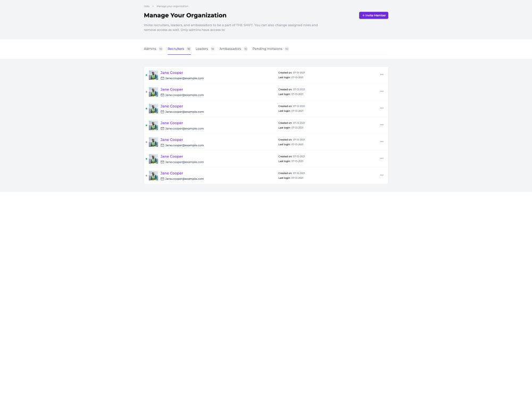
Task: Click the third row's Jane Cooper avatar
Action: click(153, 109)
